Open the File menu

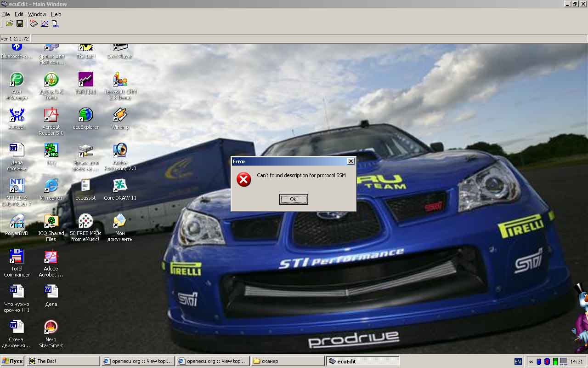tap(6, 14)
